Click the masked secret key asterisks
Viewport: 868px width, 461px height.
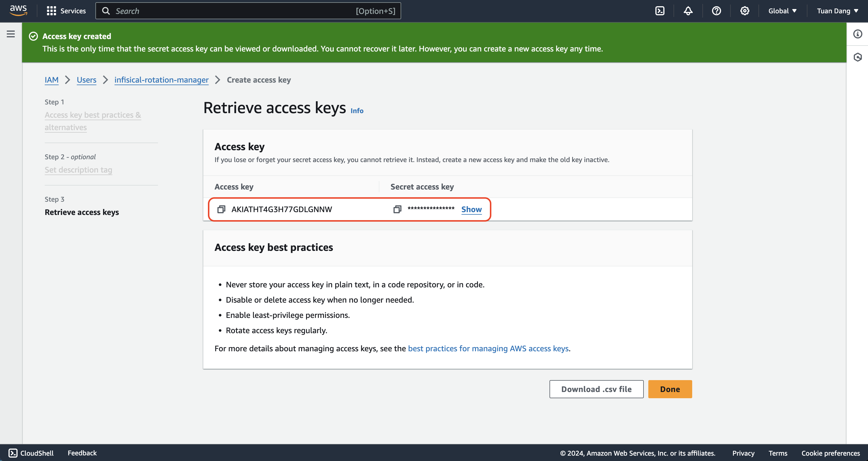click(431, 209)
